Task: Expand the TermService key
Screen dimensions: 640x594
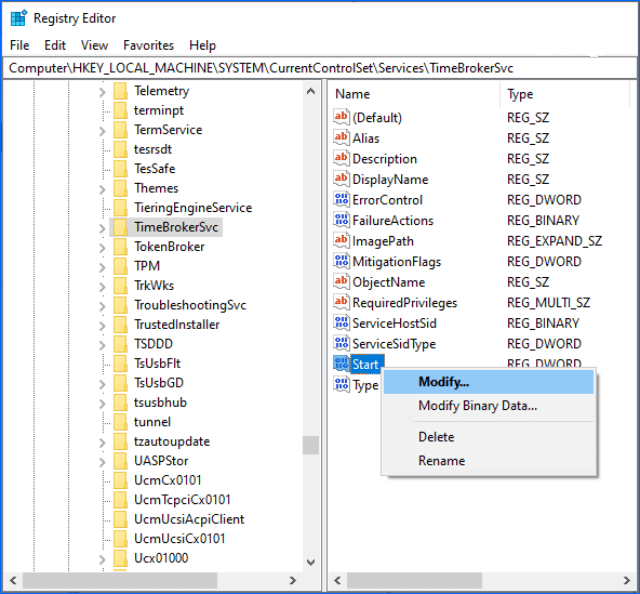Action: [102, 131]
